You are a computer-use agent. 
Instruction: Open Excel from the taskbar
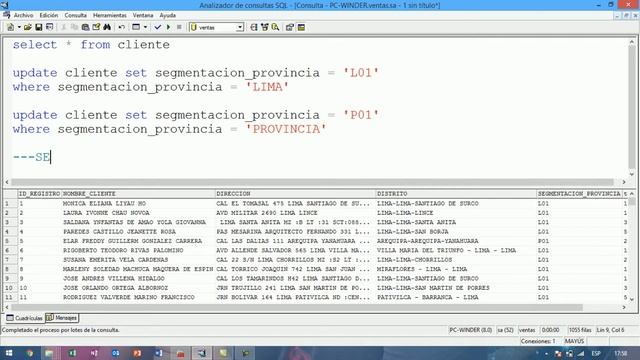tap(72, 353)
